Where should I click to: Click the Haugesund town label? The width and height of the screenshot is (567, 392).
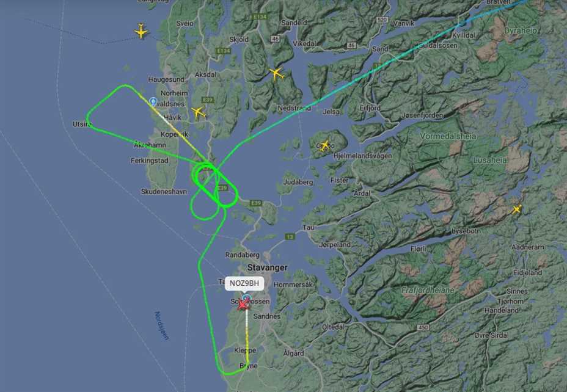pos(166,79)
